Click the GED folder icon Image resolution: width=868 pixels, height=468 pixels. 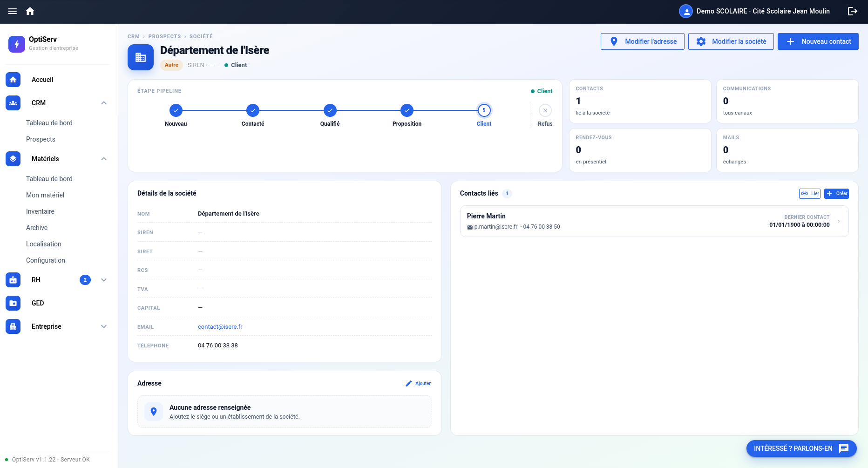[x=13, y=303]
